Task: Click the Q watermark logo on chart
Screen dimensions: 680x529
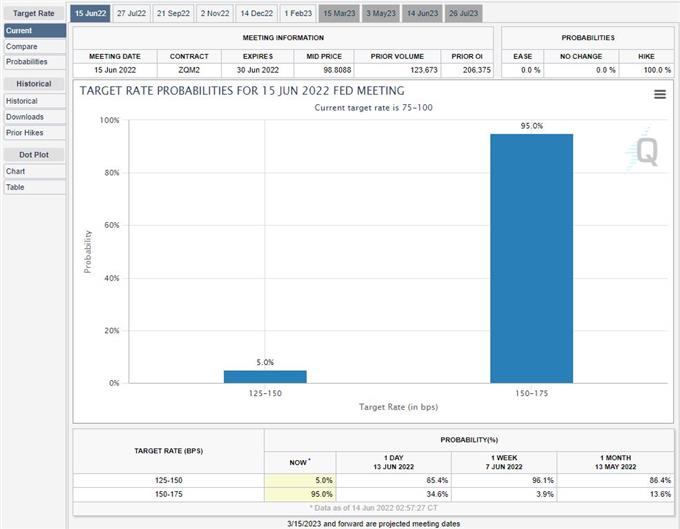Action: pyautogui.click(x=646, y=152)
